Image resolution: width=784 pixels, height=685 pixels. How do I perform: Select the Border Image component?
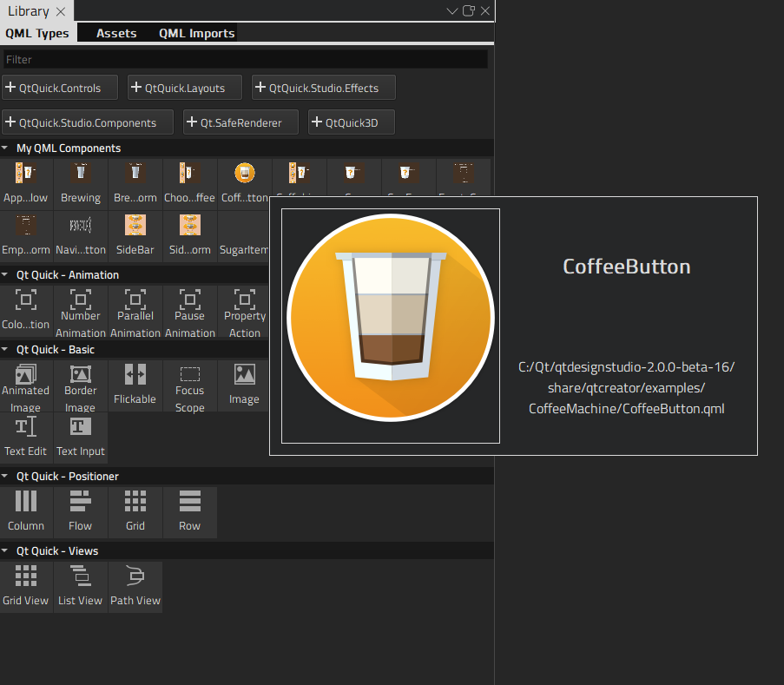(x=80, y=385)
